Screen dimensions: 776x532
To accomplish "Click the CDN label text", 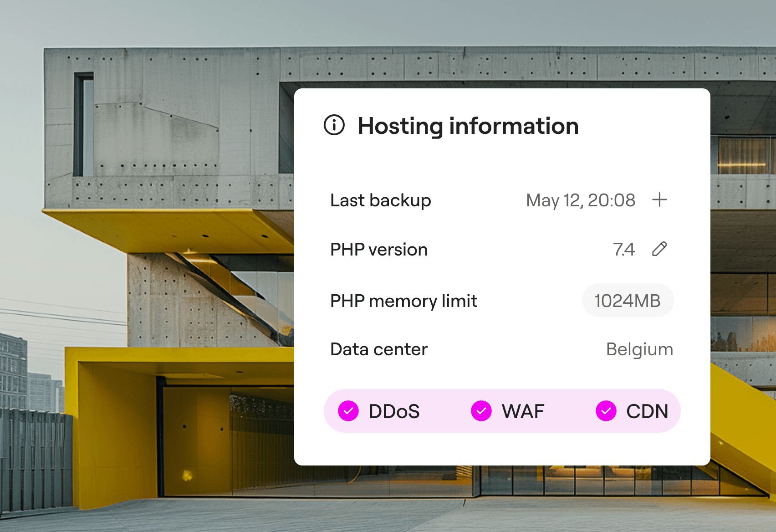I will 647,411.
